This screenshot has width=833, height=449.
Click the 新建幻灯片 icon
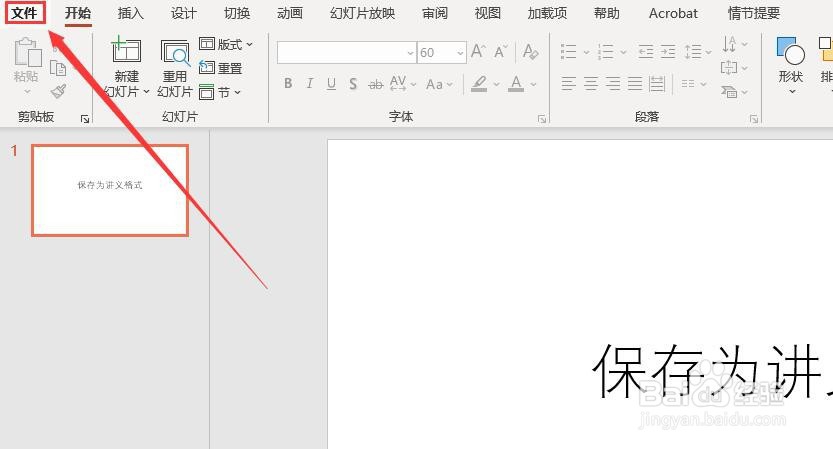click(126, 51)
